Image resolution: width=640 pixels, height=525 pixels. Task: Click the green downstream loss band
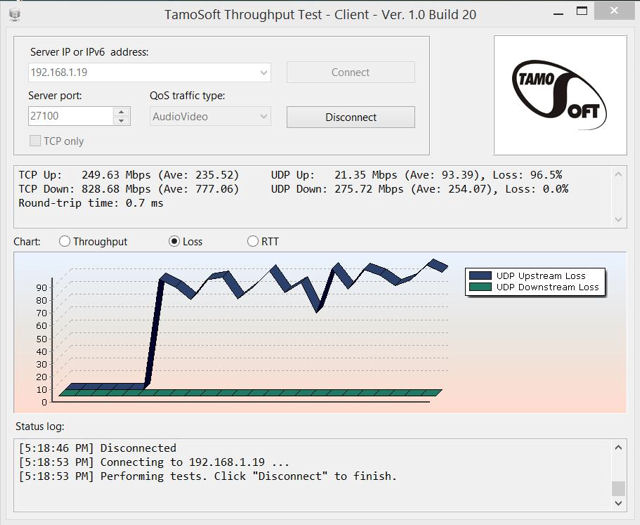(250, 393)
